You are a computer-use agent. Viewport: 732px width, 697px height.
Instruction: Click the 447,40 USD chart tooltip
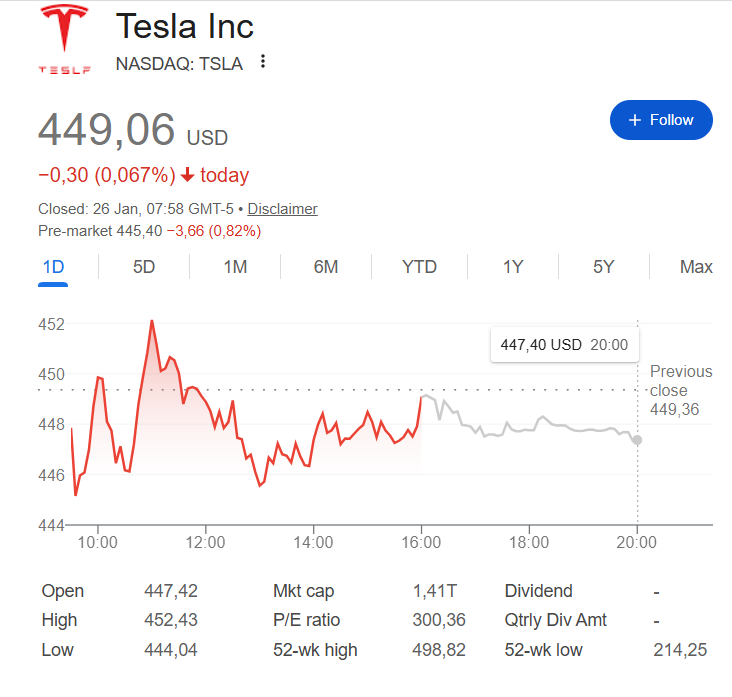[563, 345]
